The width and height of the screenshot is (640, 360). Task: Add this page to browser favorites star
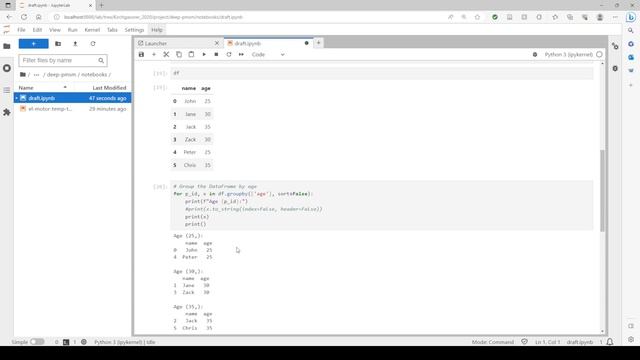pos(477,17)
